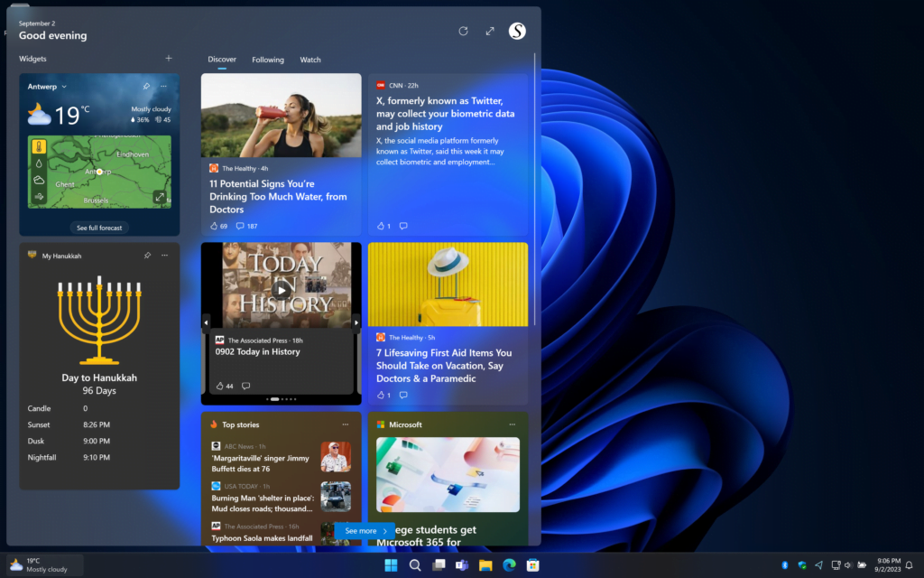Open taskbar weather widget button

pyautogui.click(x=45, y=565)
